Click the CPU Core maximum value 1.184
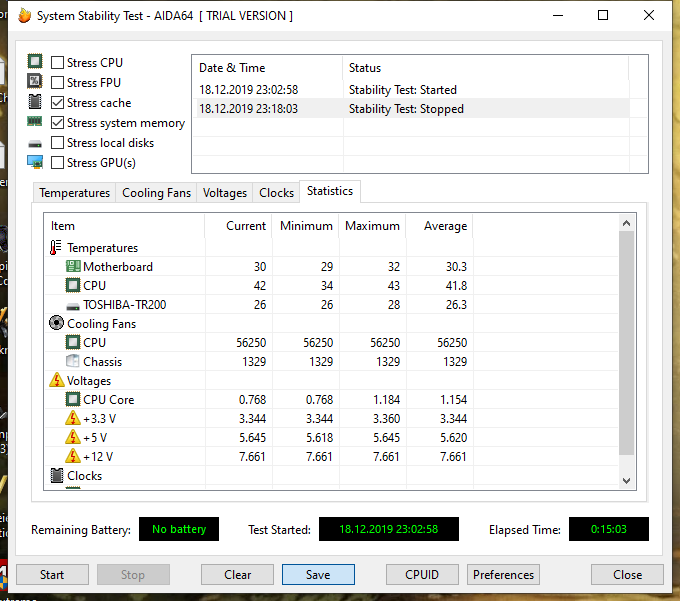Viewport: 680px width, 601px height. point(386,400)
